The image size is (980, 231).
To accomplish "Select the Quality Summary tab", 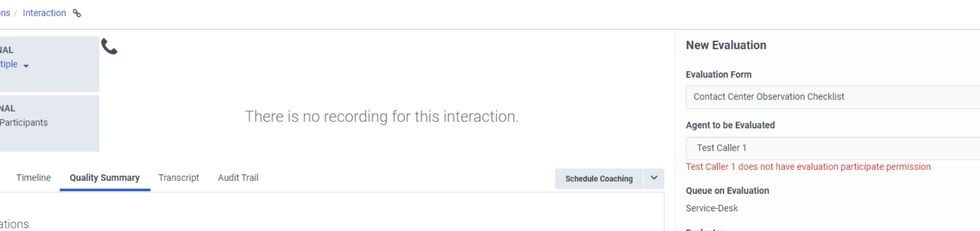I will [x=105, y=178].
